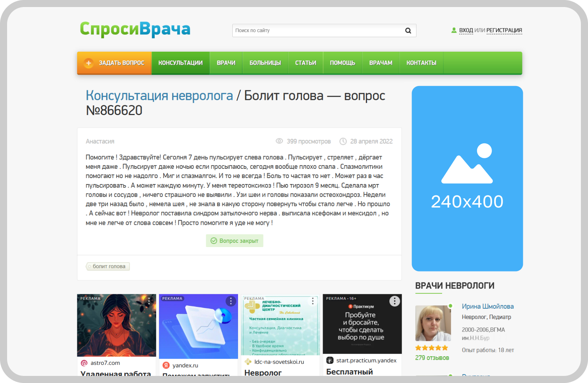
Task: Open options menu on astro7.com ad
Action: [x=149, y=301]
